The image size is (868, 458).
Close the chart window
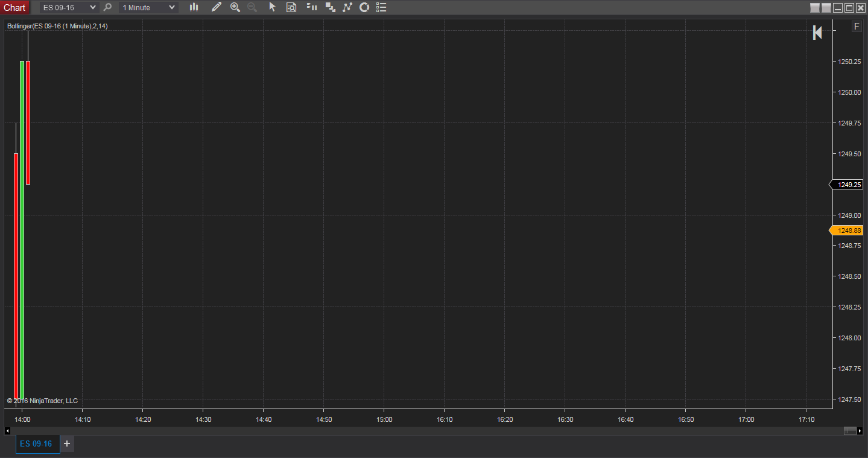pyautogui.click(x=861, y=8)
